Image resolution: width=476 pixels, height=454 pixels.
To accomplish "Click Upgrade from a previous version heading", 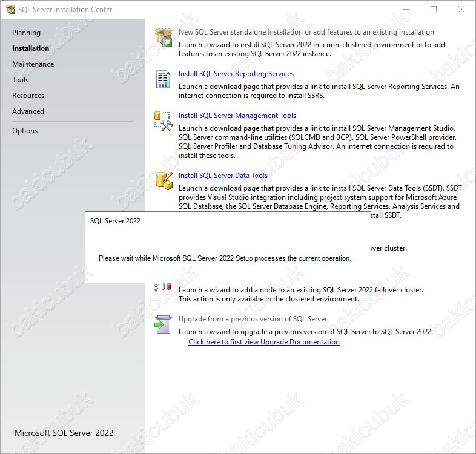I will [x=253, y=319].
